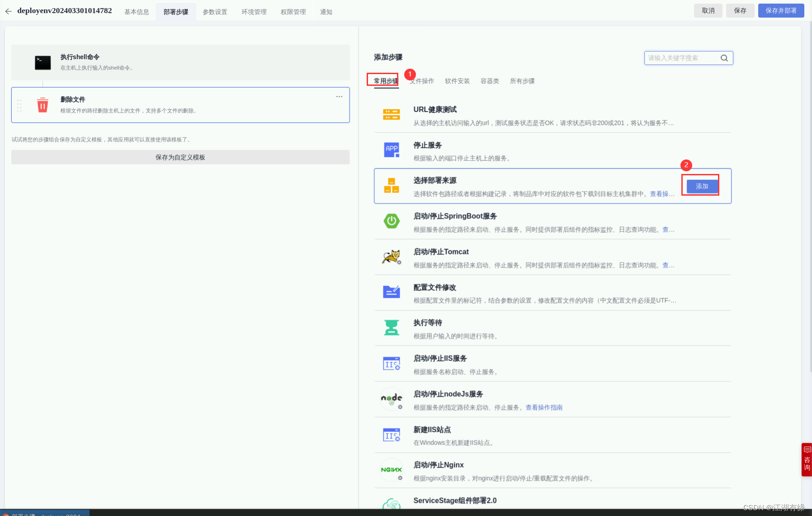The image size is (812, 516).
Task: Click the nodeJs service step icon
Action: [392, 399]
